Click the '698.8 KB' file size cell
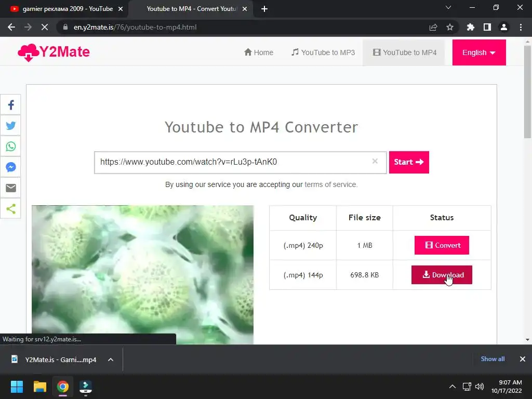This screenshot has height=399, width=532. (x=364, y=275)
